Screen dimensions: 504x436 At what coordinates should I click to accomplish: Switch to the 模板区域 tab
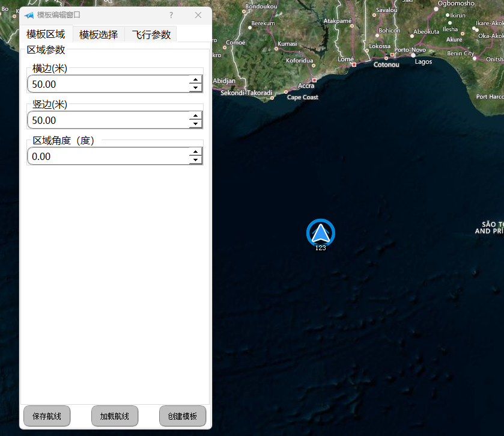[46, 34]
